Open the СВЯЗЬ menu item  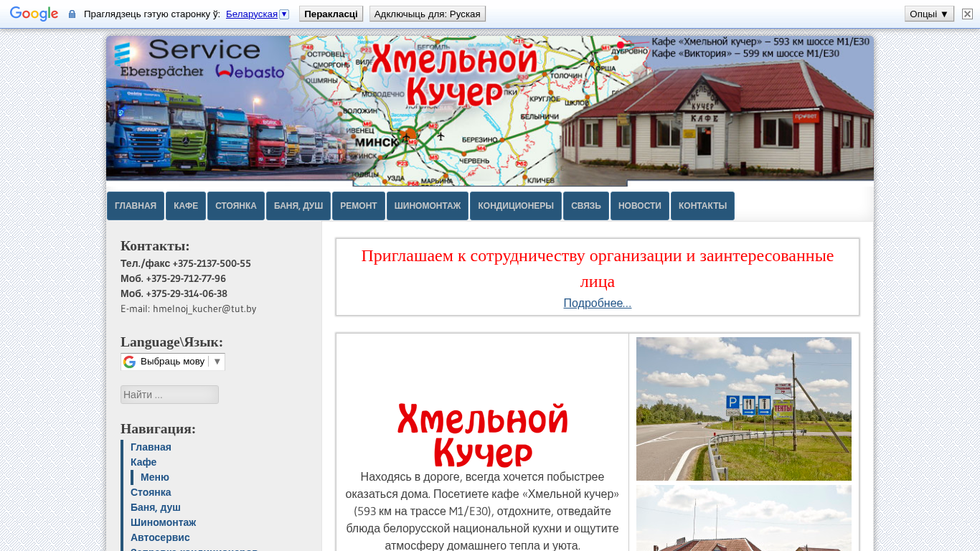pos(586,206)
